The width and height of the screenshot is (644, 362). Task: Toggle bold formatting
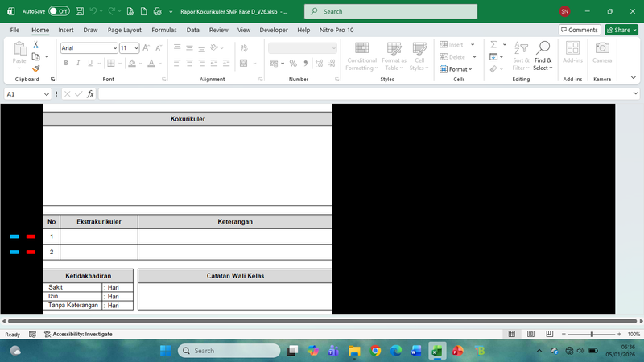(x=66, y=63)
